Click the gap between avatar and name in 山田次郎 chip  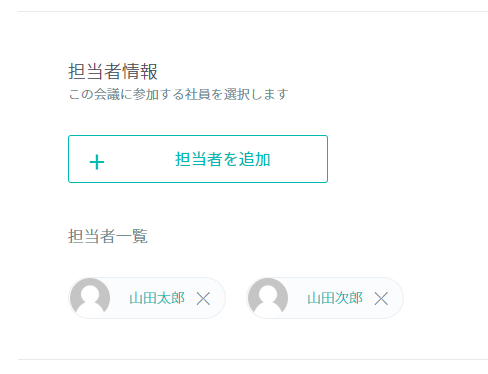click(298, 298)
